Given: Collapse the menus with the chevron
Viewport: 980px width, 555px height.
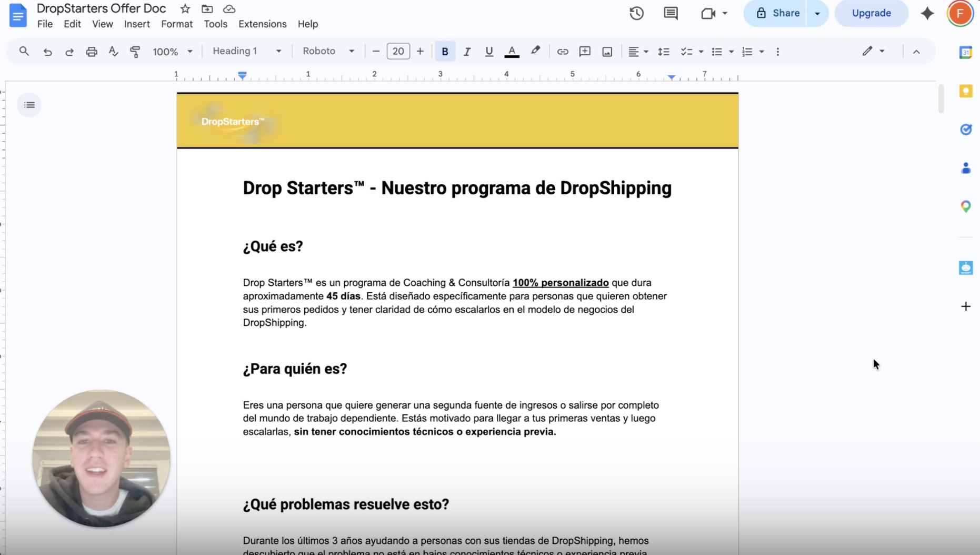Looking at the screenshot, I should pos(916,52).
